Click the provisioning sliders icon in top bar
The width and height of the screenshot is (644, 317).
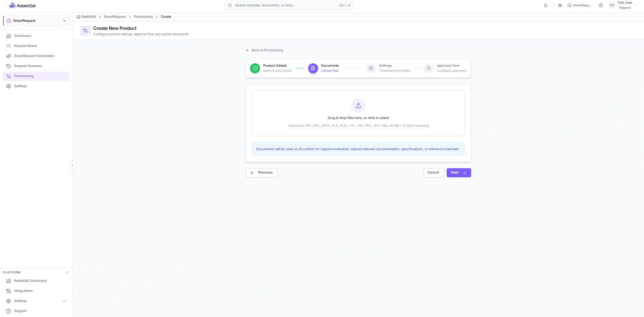(560, 5)
